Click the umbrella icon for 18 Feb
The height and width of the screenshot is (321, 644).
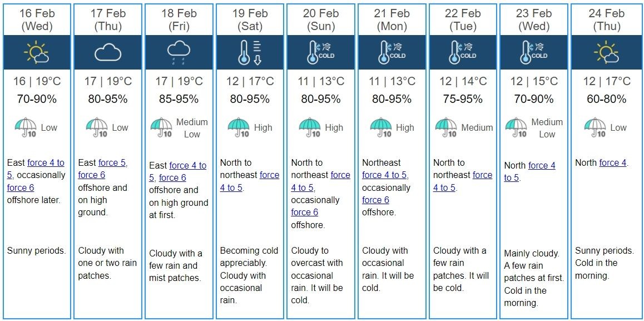point(161,128)
